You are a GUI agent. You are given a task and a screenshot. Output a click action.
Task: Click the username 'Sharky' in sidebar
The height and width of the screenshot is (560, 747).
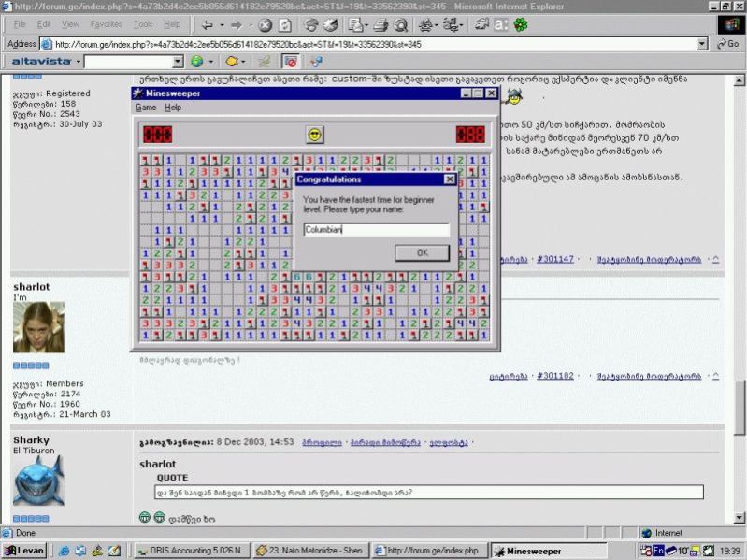coord(31,440)
